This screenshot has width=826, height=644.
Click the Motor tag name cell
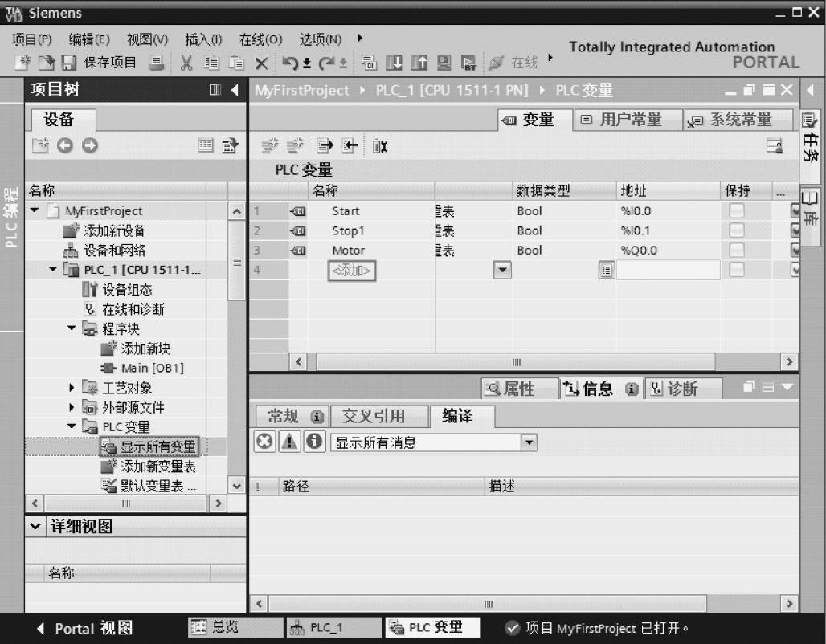click(349, 250)
